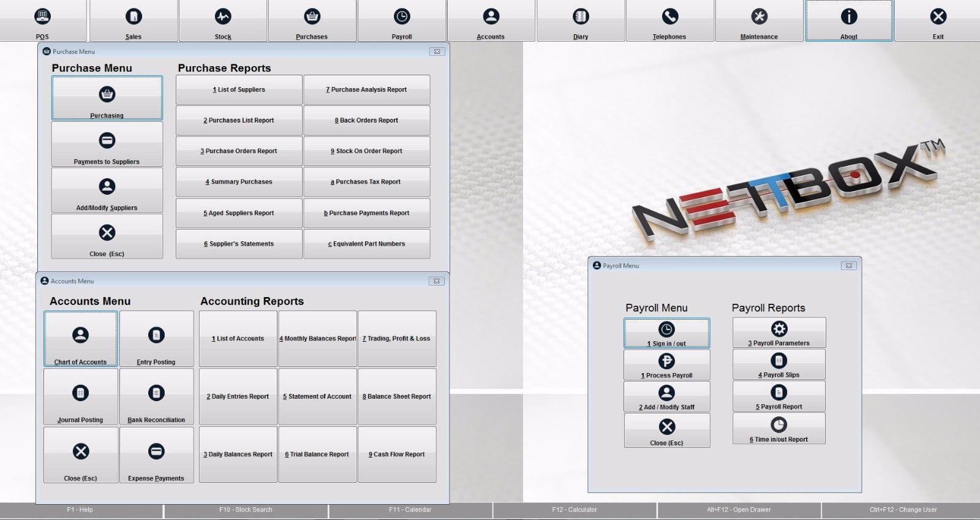
Task: Click F10 - Stock Search in bottom bar
Action: point(246,510)
